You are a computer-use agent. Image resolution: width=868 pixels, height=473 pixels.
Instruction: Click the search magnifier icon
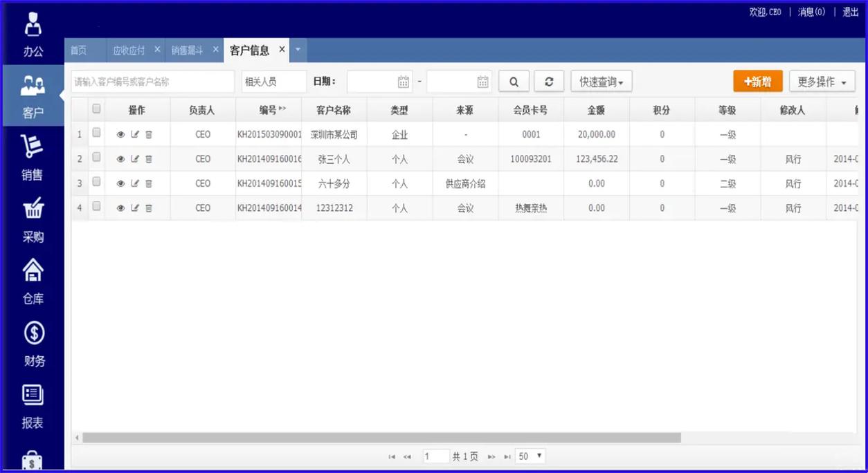pyautogui.click(x=514, y=81)
